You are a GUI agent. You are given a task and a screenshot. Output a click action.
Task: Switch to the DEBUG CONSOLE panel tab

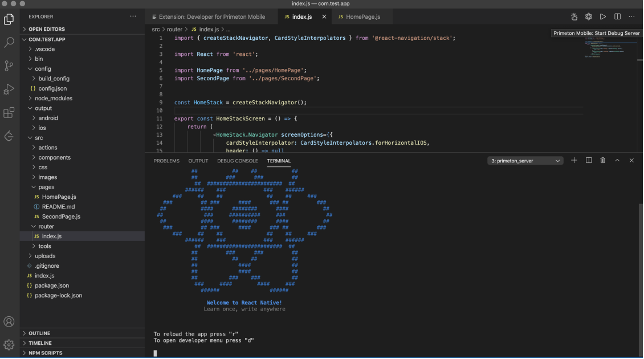click(238, 161)
